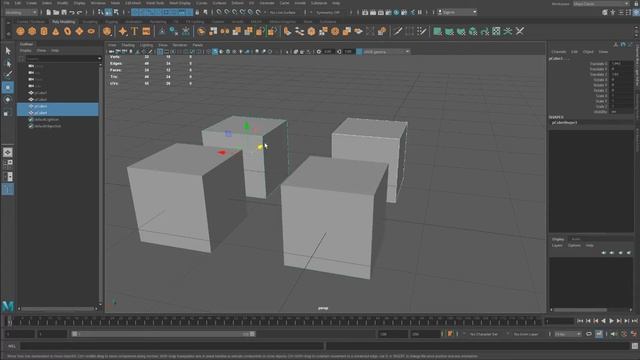Screen dimensions: 640x360
Task: Click the play backward button
Action: coord(604,321)
